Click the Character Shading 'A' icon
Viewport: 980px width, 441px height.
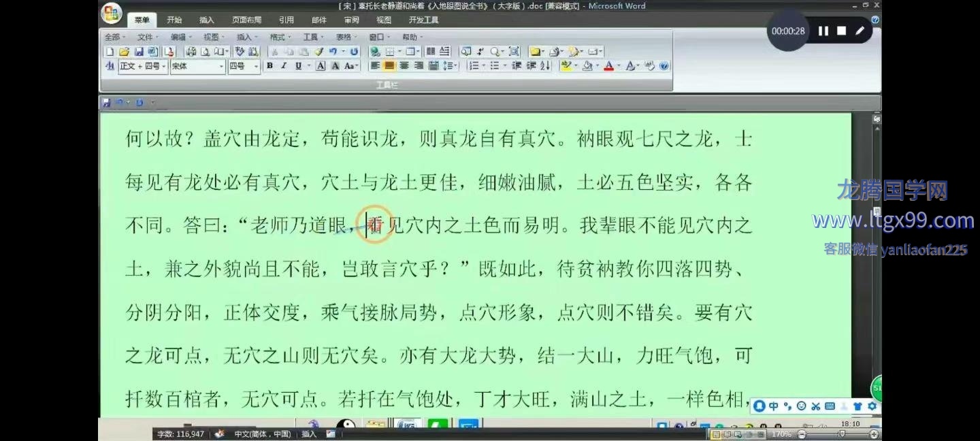click(336, 66)
